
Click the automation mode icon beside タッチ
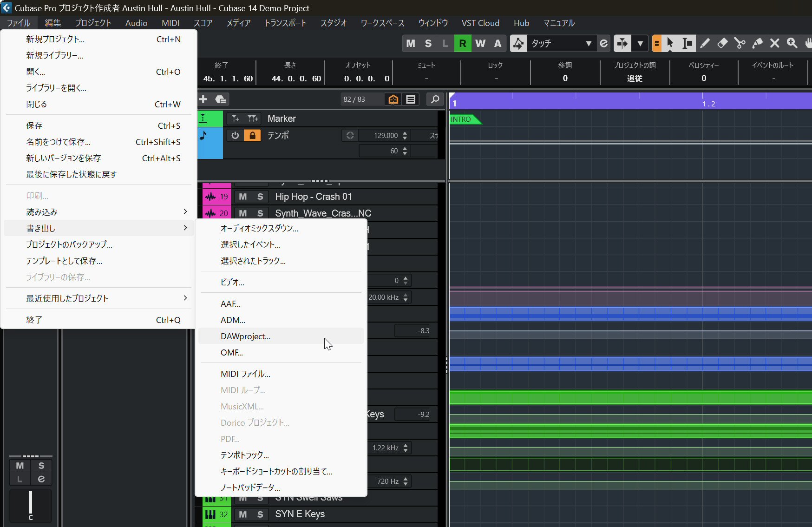(x=518, y=44)
